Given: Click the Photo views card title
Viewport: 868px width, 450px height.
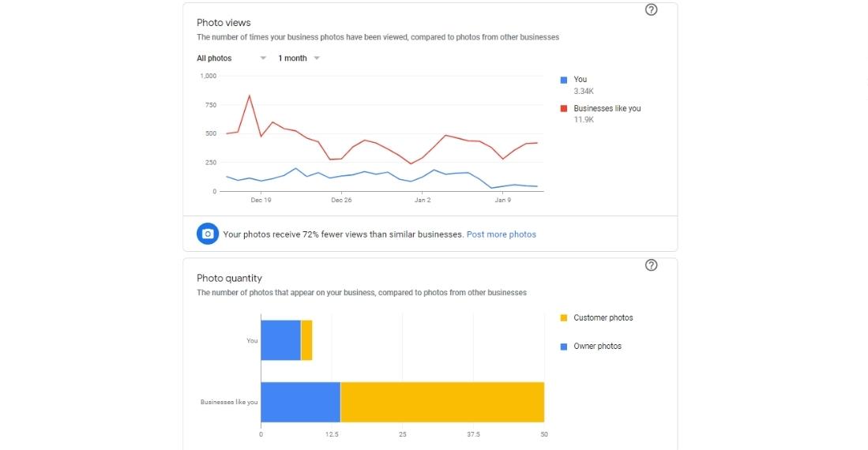Looking at the screenshot, I should pyautogui.click(x=224, y=23).
